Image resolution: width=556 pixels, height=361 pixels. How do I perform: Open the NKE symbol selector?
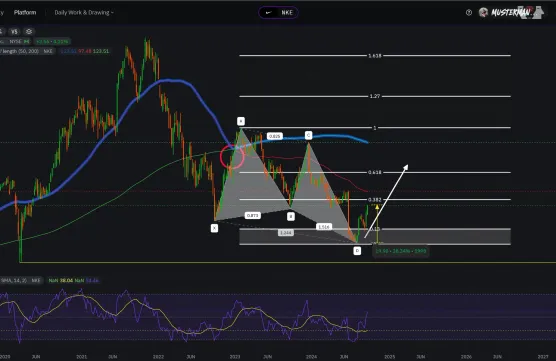click(278, 13)
